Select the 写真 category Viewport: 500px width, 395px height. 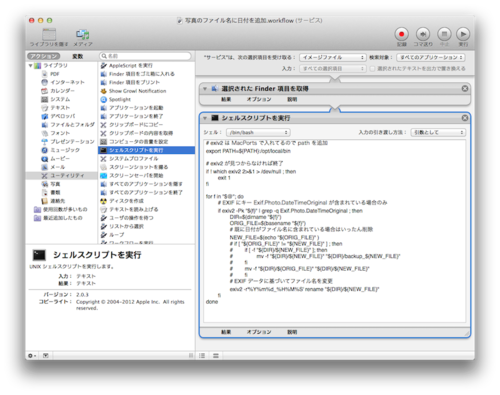click(x=55, y=184)
